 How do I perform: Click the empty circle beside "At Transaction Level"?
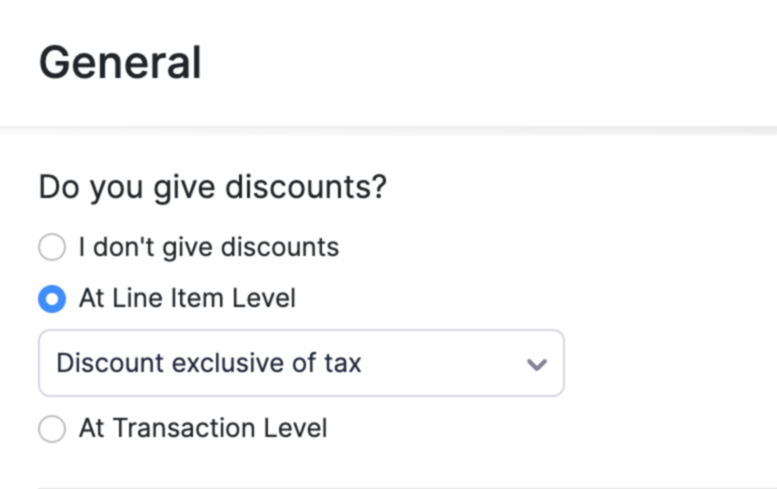(x=52, y=429)
